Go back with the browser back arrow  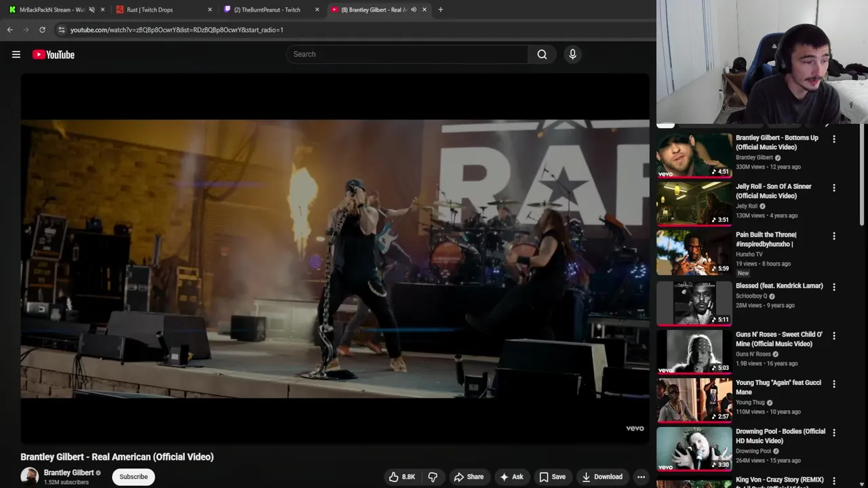[x=9, y=30]
